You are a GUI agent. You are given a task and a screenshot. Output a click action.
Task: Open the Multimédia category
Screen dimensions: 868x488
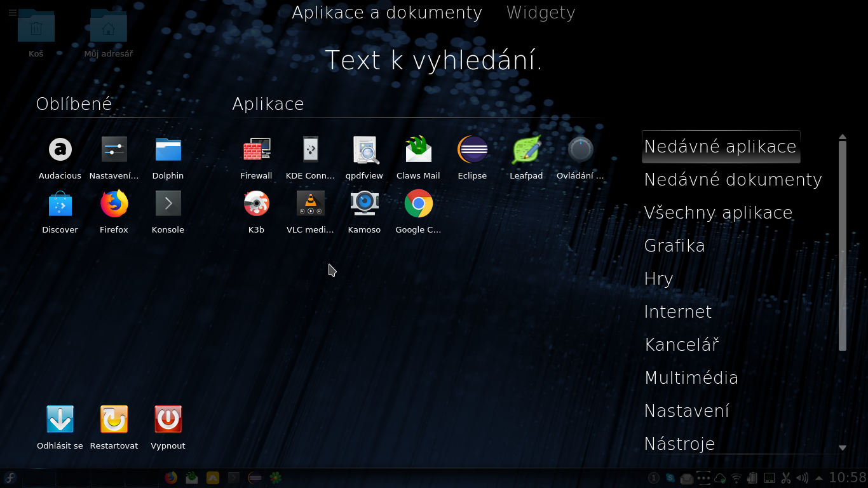tap(691, 377)
